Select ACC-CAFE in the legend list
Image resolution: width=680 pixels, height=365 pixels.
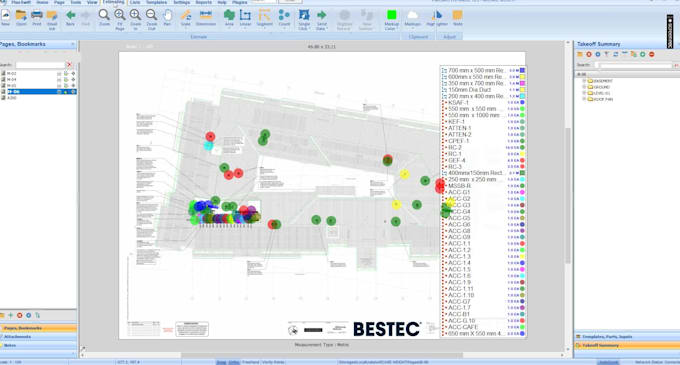click(463, 327)
